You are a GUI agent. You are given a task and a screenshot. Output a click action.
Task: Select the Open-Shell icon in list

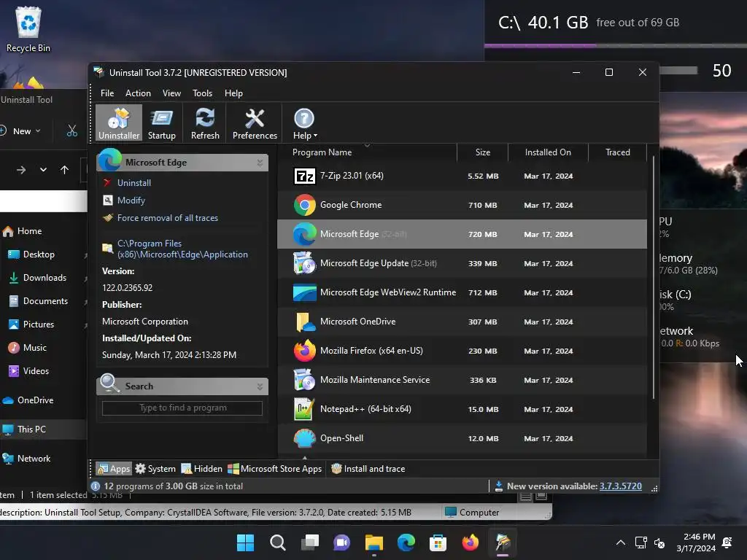tap(304, 438)
